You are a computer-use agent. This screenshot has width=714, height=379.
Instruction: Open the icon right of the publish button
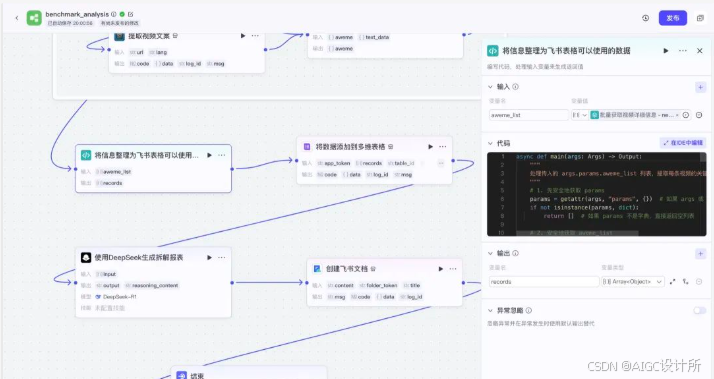click(x=700, y=18)
